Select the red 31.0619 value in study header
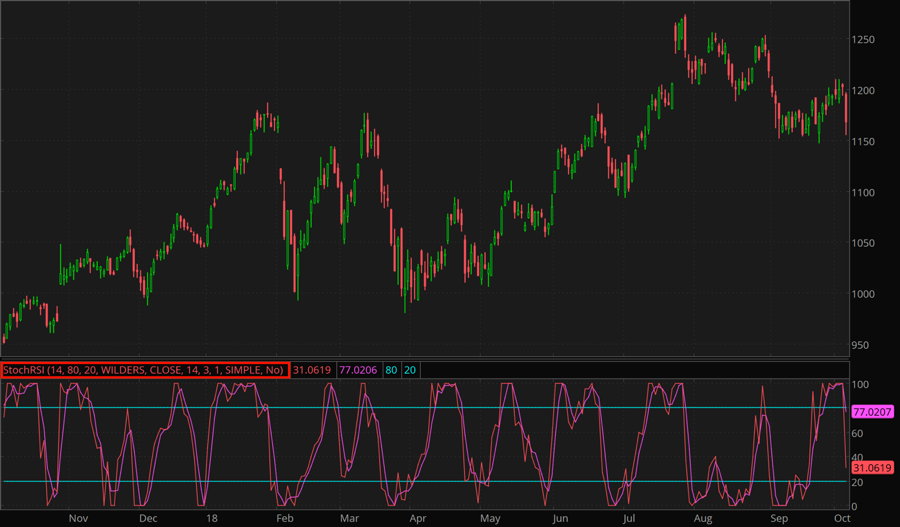 pyautogui.click(x=311, y=370)
